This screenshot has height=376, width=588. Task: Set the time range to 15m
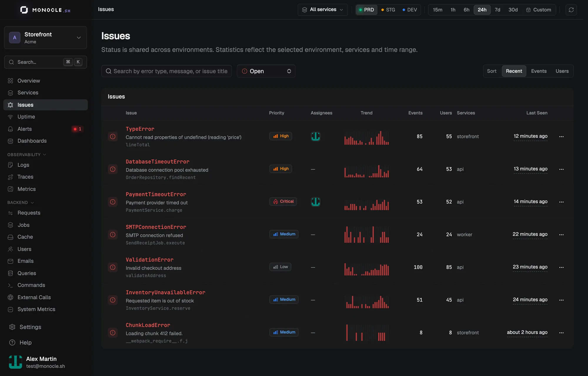(437, 10)
